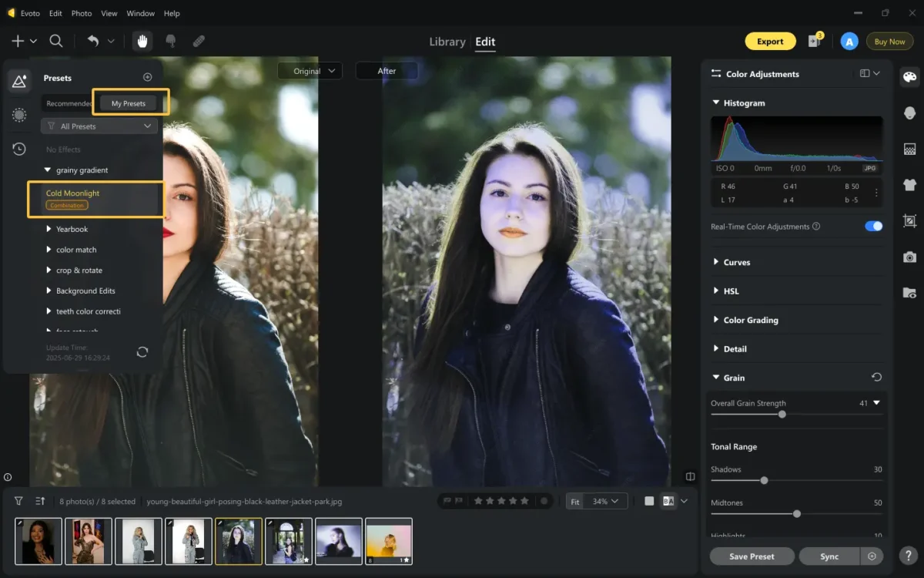
Task: Open the export queue icon with badge
Action: [815, 42]
